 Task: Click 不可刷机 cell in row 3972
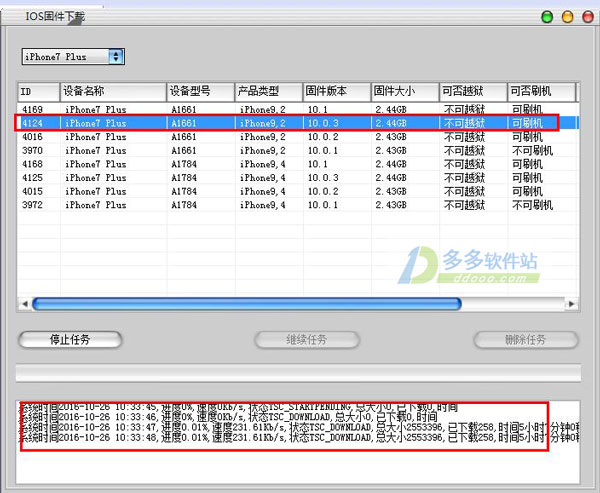pyautogui.click(x=532, y=205)
